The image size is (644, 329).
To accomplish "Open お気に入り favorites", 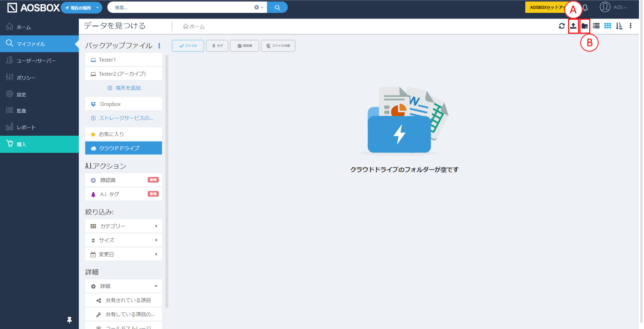I will [124, 134].
